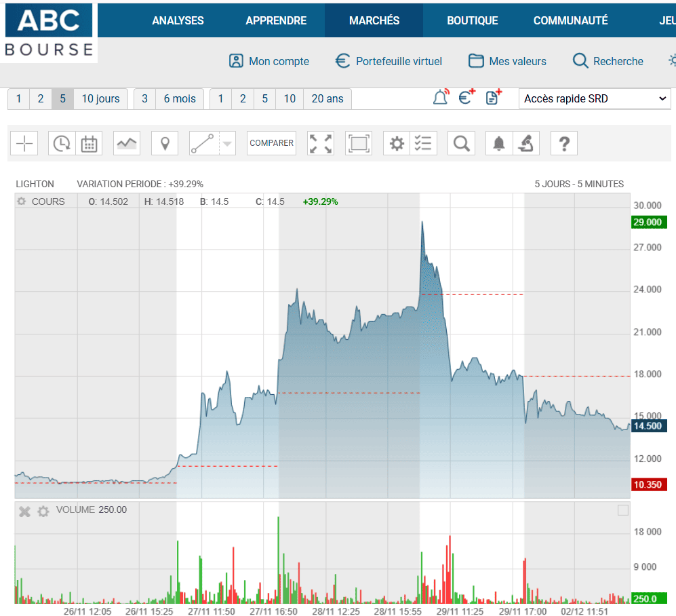Click the LIGHTON stock name
This screenshot has width=676, height=616.
[35, 185]
